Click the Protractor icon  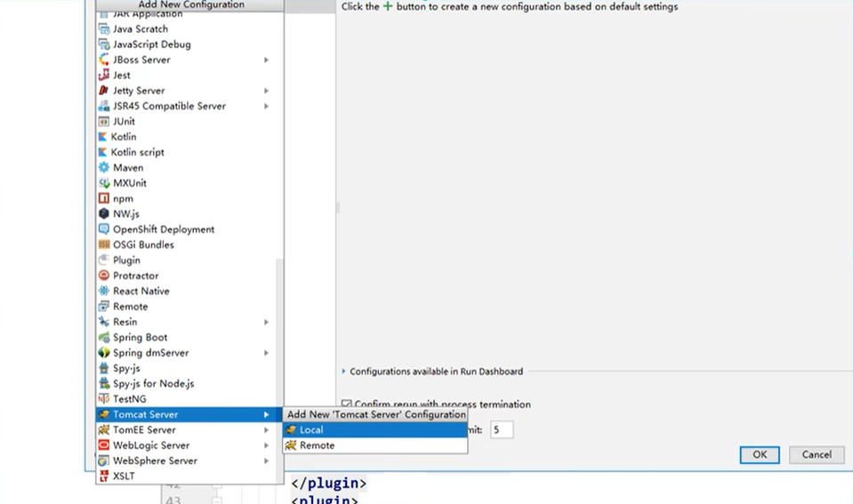pos(104,276)
